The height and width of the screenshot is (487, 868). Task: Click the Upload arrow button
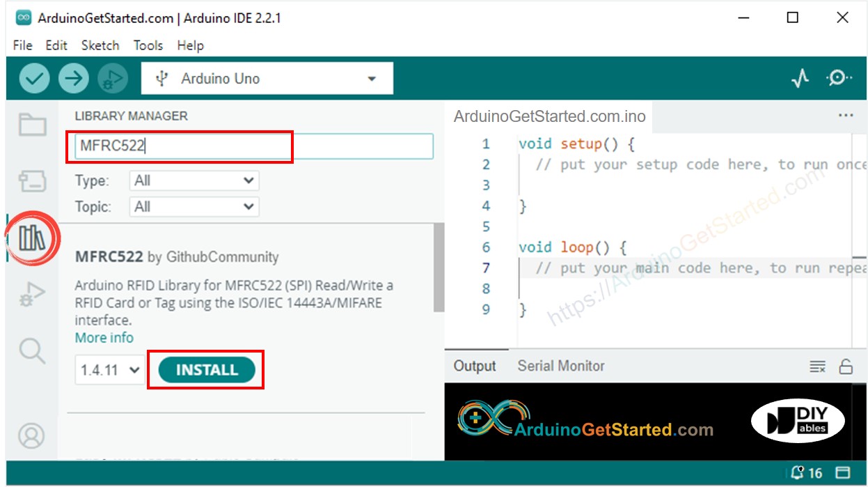[x=73, y=79]
